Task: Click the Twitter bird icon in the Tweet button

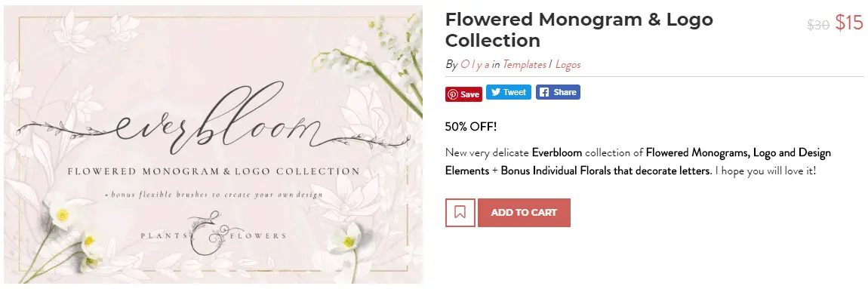Action: (x=495, y=93)
